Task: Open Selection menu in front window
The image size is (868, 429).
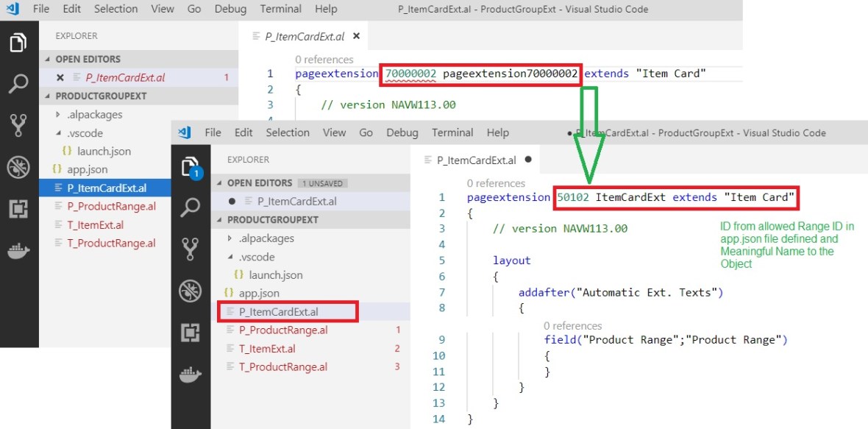Action: 287,132
